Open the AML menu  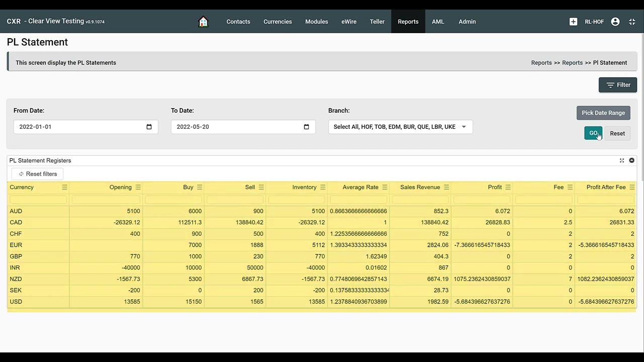tap(438, 22)
